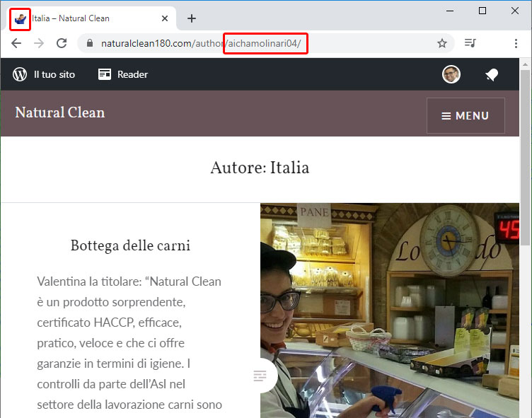532x418 pixels.
Task: Close the Chrome window
Action: [x=515, y=11]
